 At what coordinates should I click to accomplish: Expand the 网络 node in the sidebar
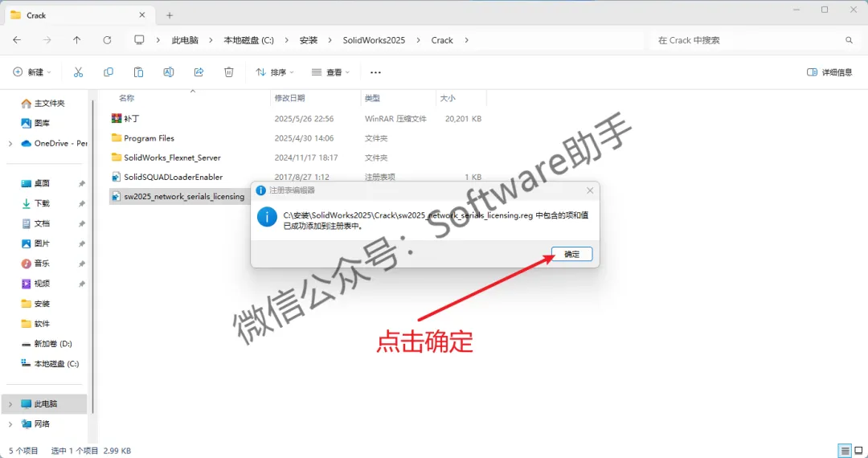(x=10, y=423)
